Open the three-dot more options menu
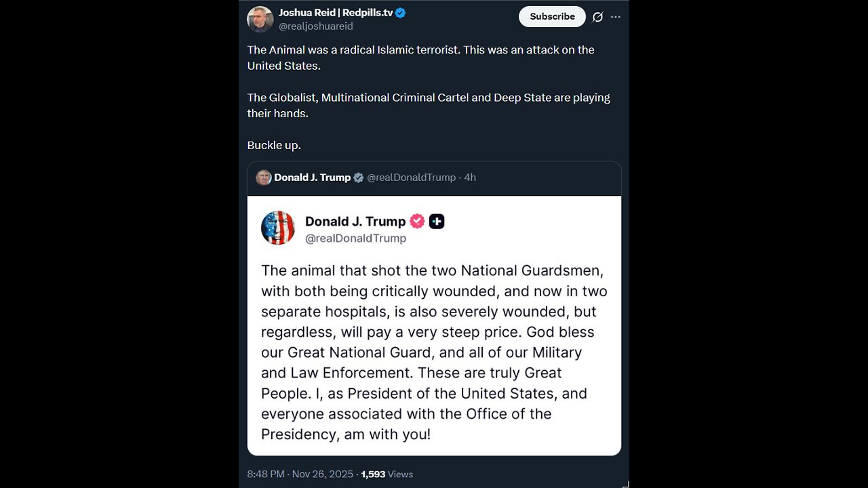Screen dimensions: 868x488 coord(616,17)
